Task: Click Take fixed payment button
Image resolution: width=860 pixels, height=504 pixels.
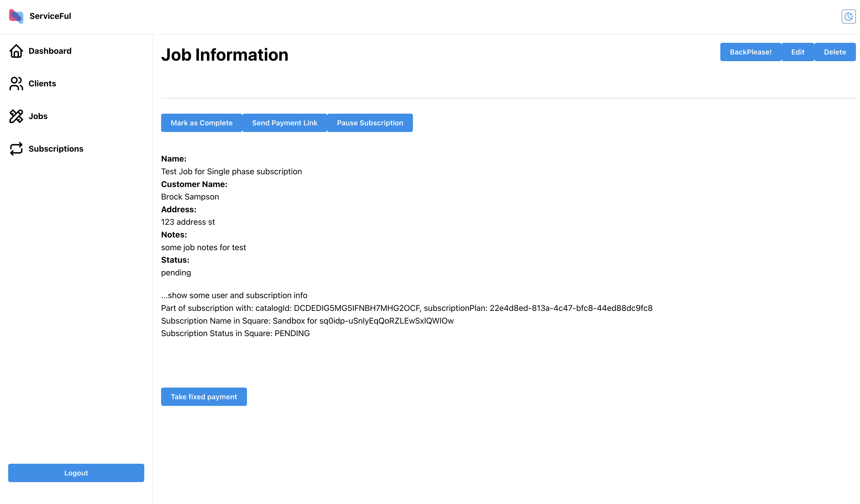Action: [x=204, y=397]
